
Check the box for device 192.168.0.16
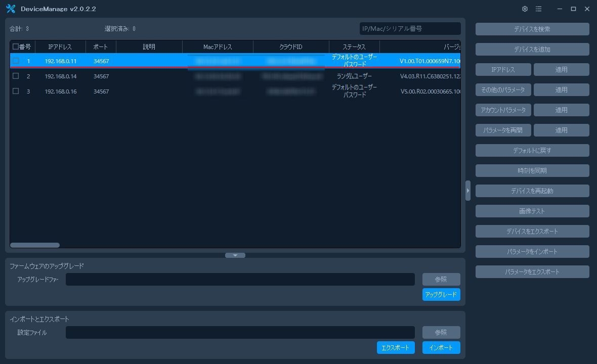[x=16, y=91]
